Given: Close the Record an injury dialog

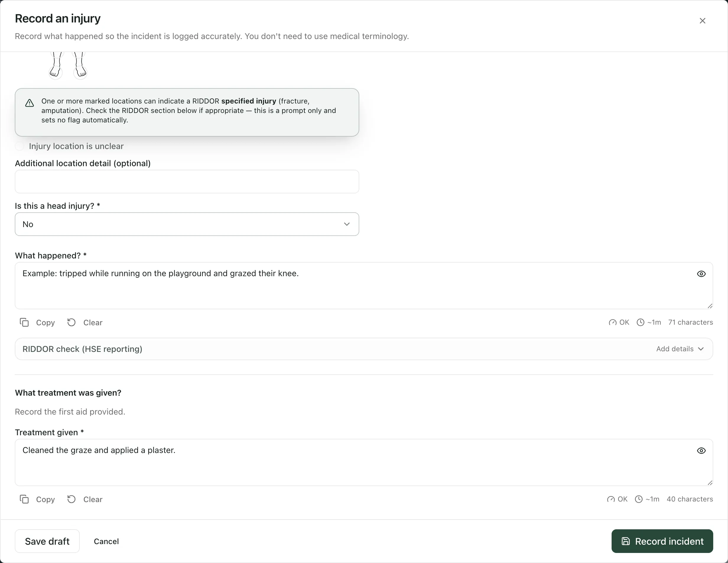Looking at the screenshot, I should (702, 21).
